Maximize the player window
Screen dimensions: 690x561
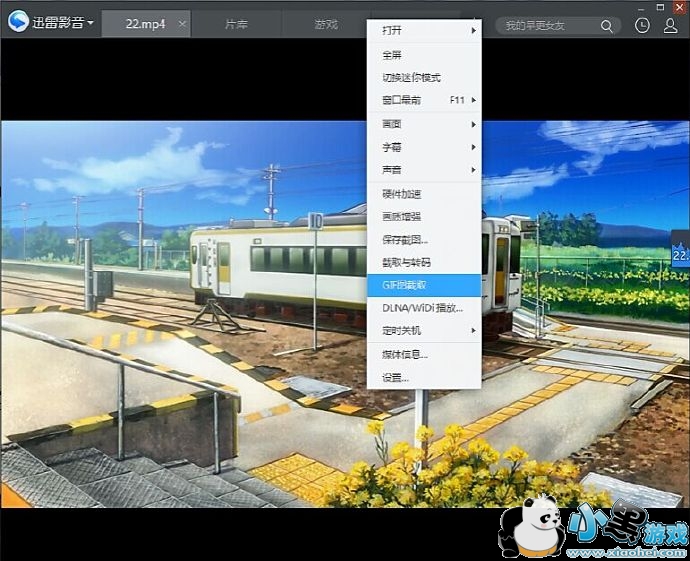(660, 7)
